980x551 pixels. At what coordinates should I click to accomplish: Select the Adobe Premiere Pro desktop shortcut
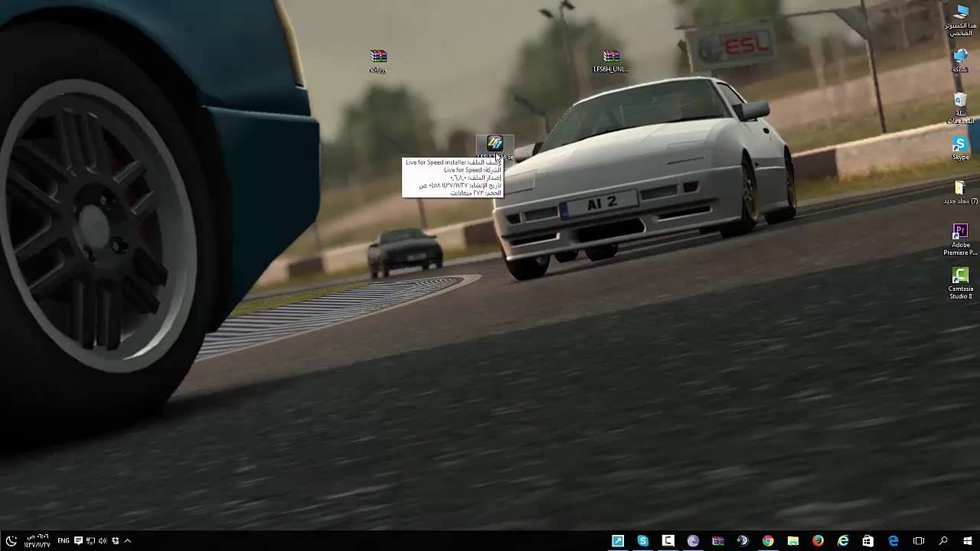[960, 240]
